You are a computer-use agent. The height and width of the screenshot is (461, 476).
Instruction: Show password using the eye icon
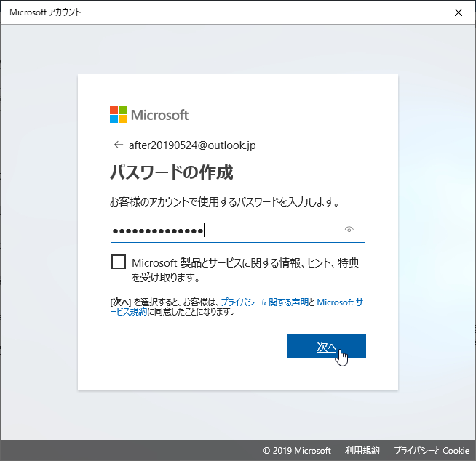coord(349,230)
